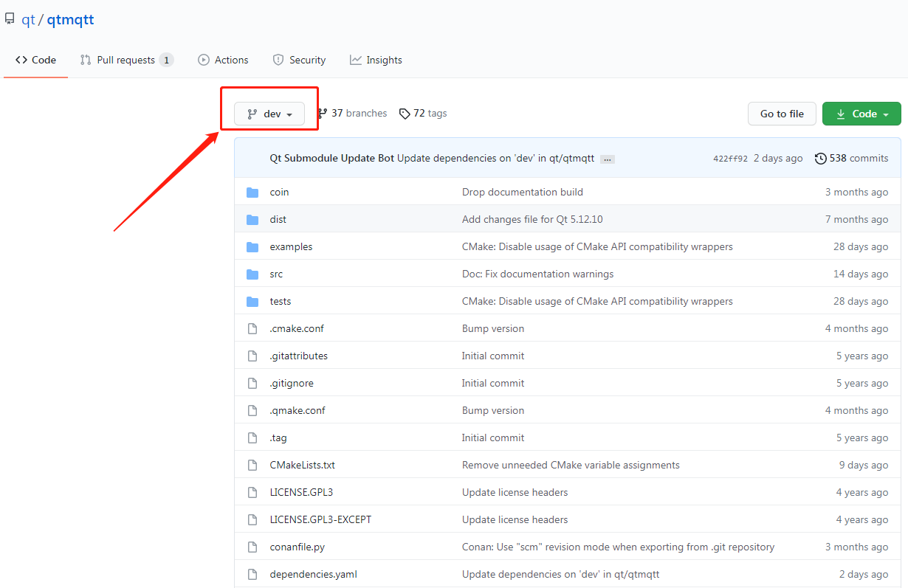The height and width of the screenshot is (588, 908).
Task: Open the Insights tab
Action: pyautogui.click(x=376, y=60)
